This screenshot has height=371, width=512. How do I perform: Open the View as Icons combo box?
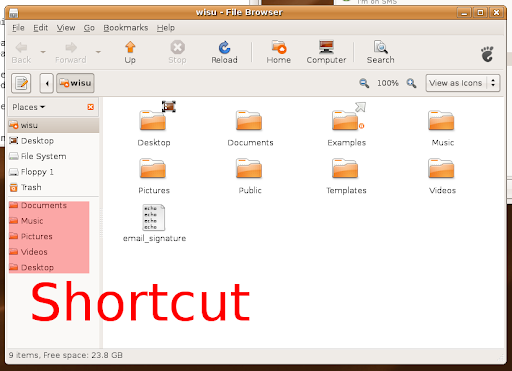pyautogui.click(x=463, y=83)
